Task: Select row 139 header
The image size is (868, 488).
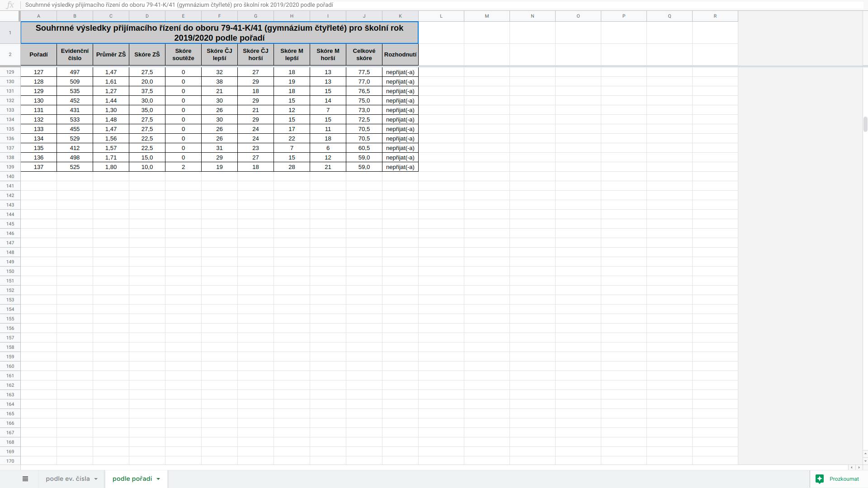Action: pos(10,167)
